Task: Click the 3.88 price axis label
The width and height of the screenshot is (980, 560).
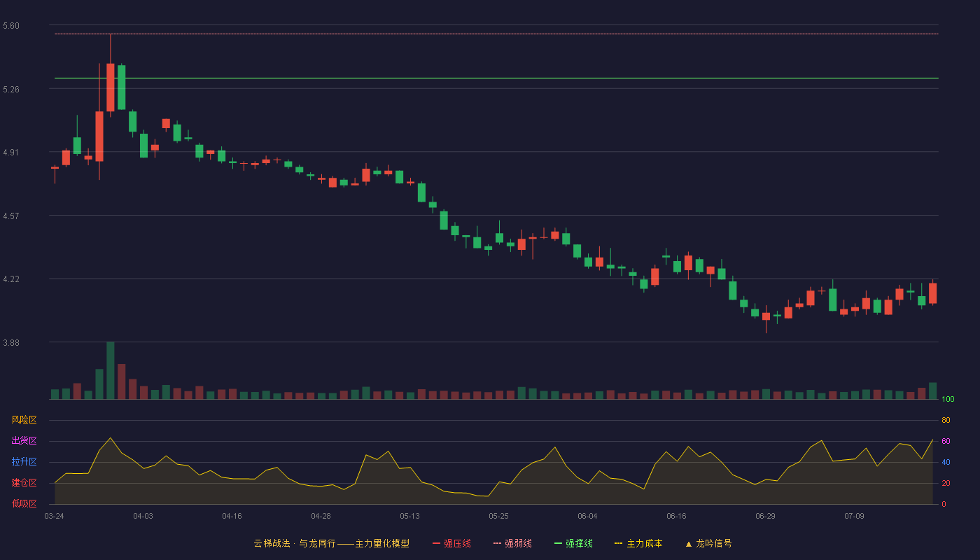Action: [x=11, y=343]
